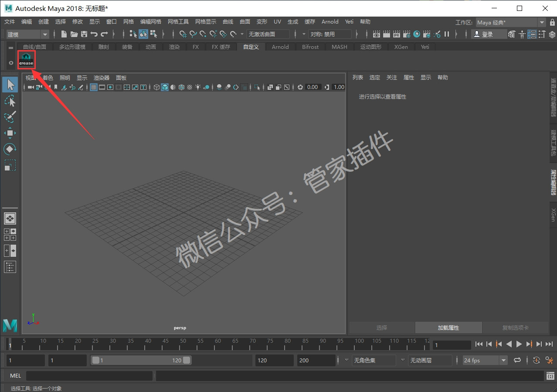
Task: Open the 关注 menu in Attribute Editor
Action: tap(392, 78)
